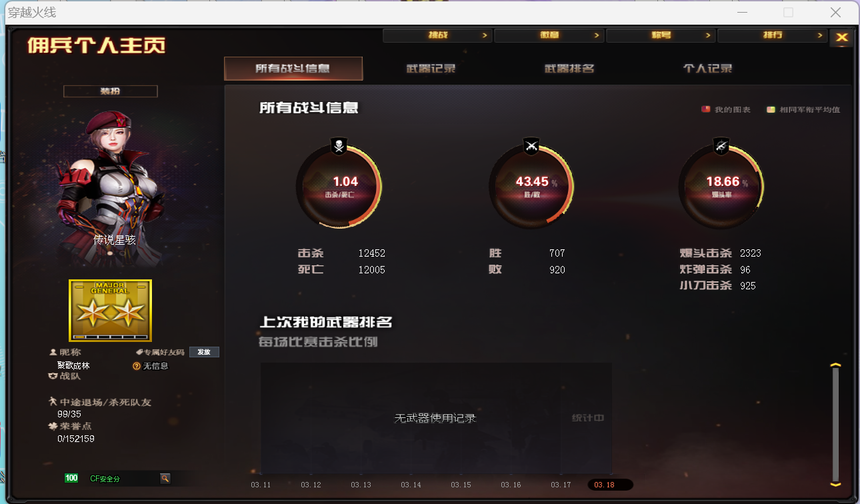Click the skull icon above the kill/death gauge
This screenshot has width=860, height=504.
point(339,146)
